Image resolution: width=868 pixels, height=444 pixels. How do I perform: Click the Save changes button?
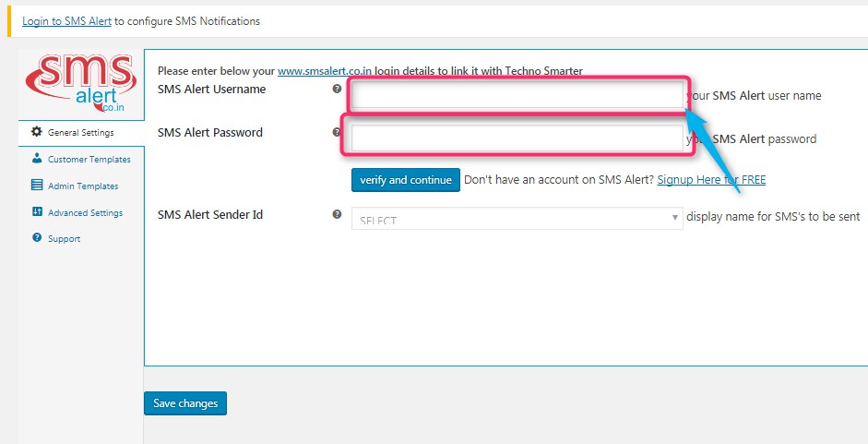pos(185,403)
